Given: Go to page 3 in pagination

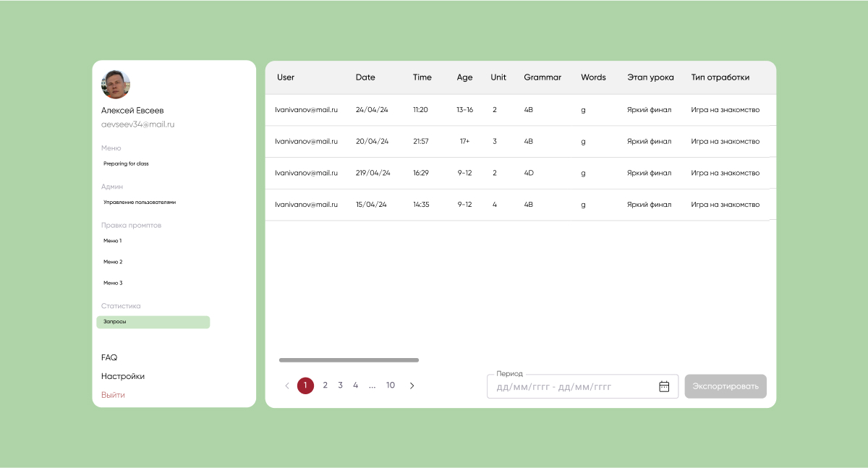Looking at the screenshot, I should pos(340,386).
